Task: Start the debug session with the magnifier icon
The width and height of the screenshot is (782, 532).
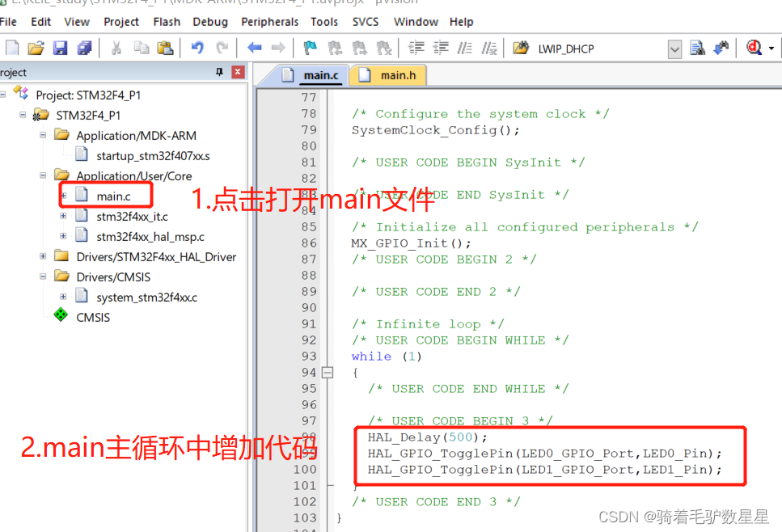Action: pos(754,48)
